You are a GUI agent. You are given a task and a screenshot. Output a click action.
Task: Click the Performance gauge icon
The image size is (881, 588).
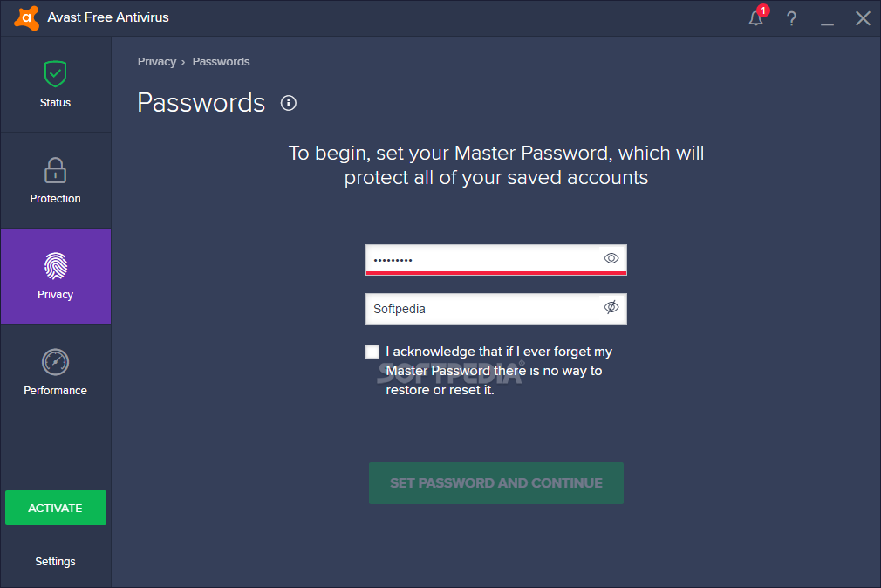click(x=55, y=362)
